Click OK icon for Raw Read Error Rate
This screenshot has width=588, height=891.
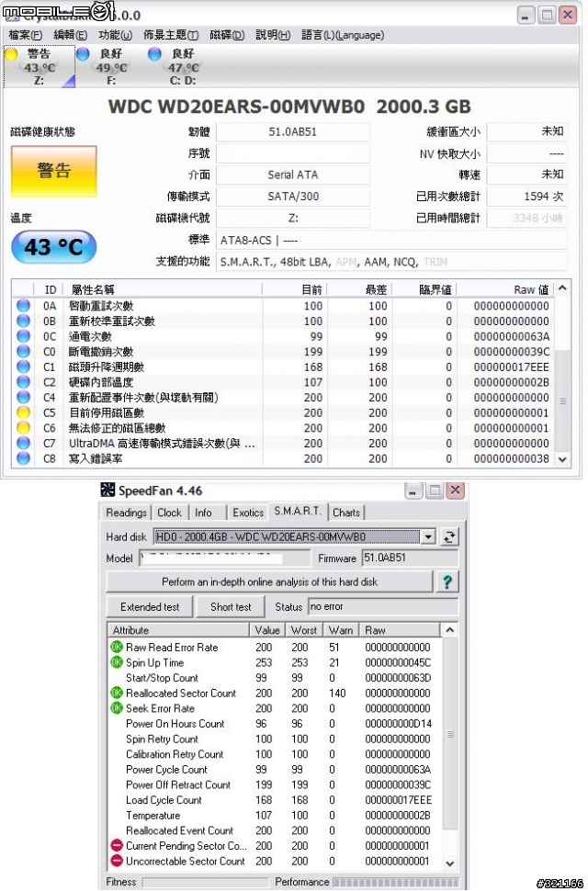coord(117,648)
